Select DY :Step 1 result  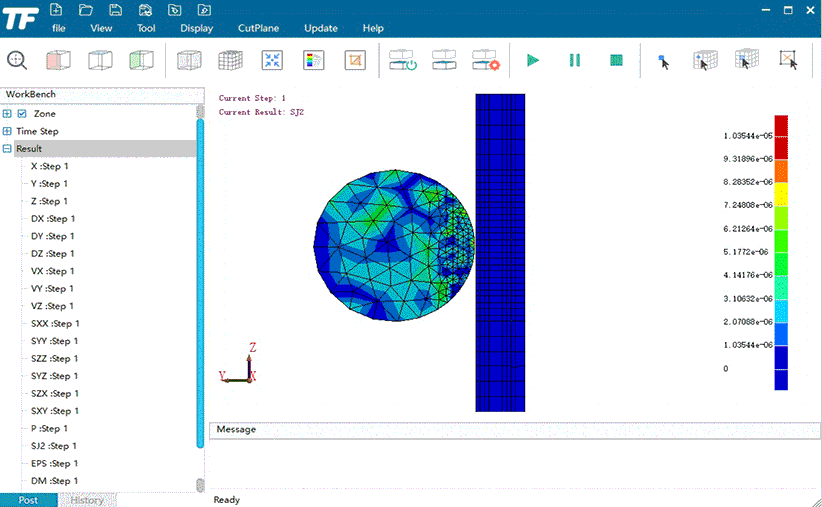[x=52, y=236]
